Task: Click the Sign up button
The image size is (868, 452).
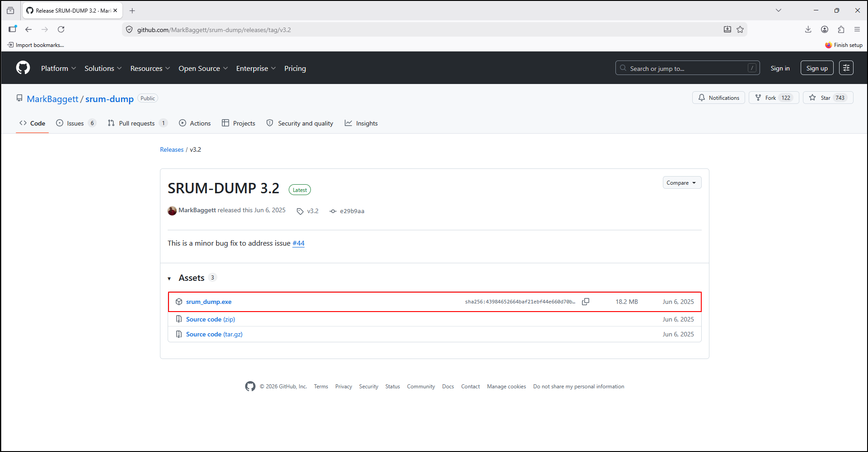Action: pyautogui.click(x=817, y=68)
